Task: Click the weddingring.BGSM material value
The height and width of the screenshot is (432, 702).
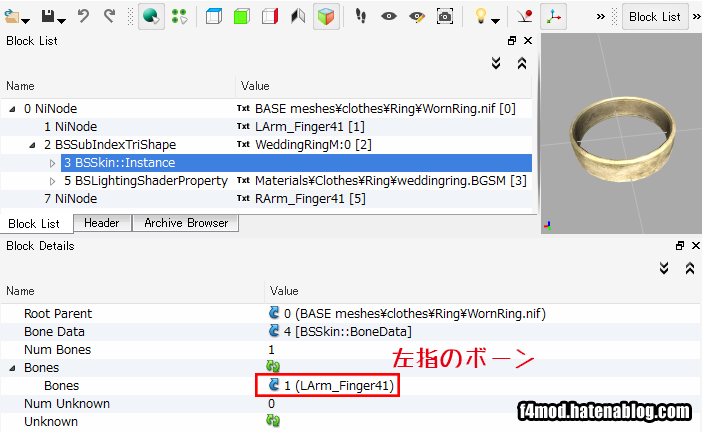Action: pos(391,180)
